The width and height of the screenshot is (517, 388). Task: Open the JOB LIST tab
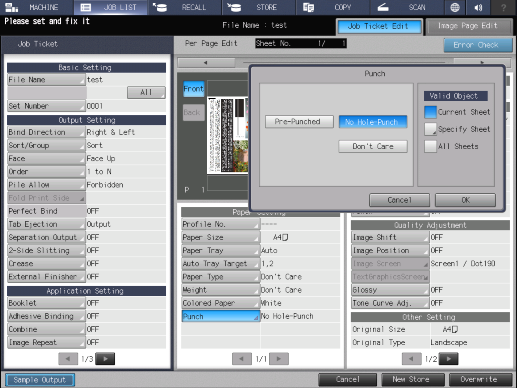(x=111, y=7)
